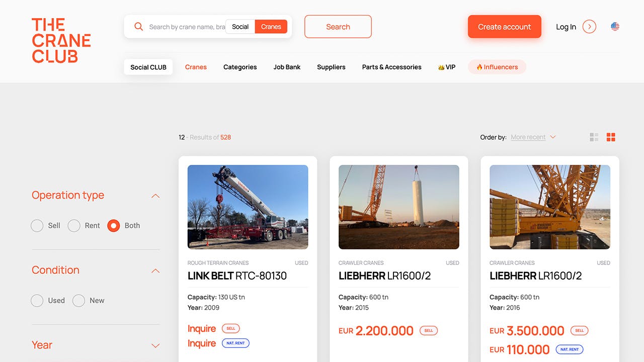Click the Search button
This screenshot has height=362, width=644.
pos(338,27)
